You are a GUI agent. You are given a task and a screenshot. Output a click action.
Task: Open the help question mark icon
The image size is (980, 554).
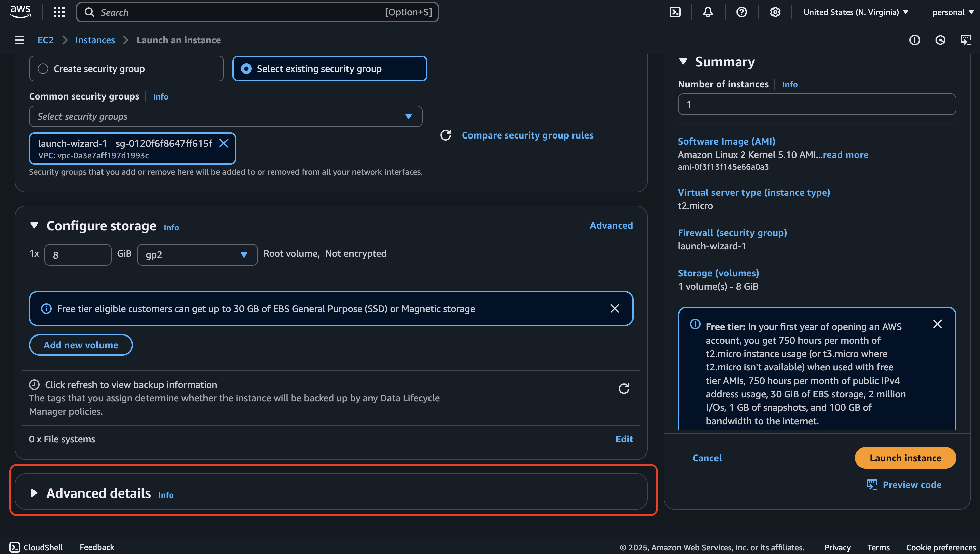[741, 12]
